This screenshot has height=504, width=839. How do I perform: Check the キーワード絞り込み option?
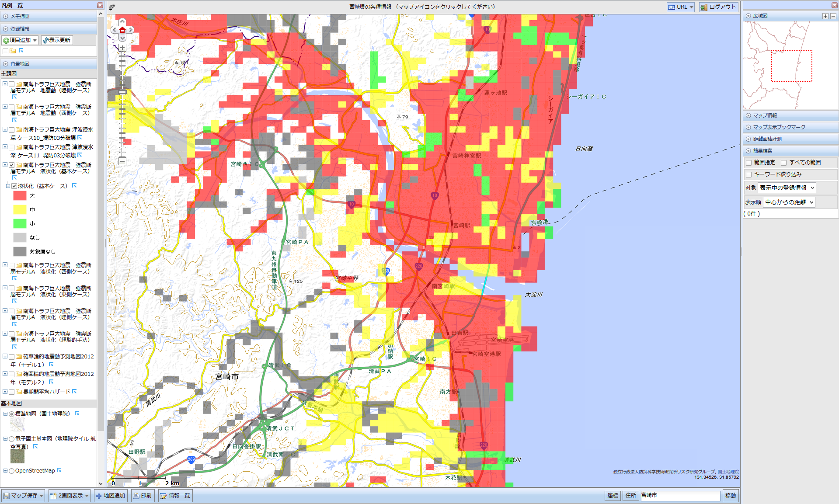pyautogui.click(x=749, y=174)
